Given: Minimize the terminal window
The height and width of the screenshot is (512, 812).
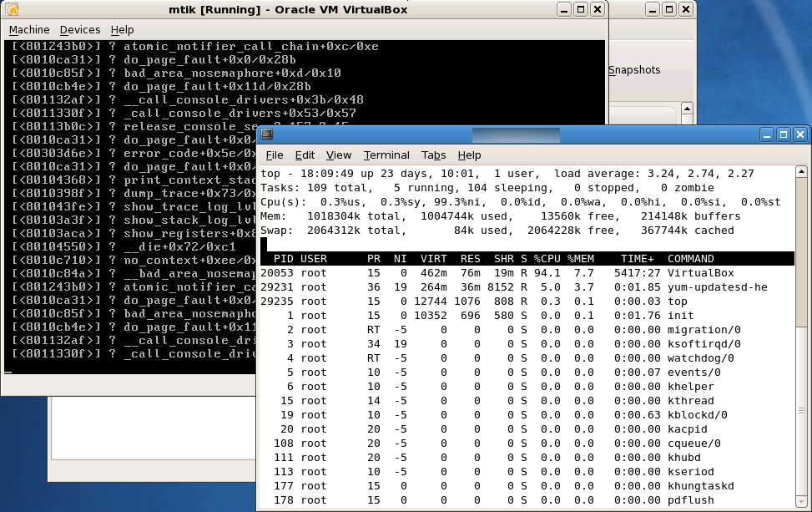Looking at the screenshot, I should 767,134.
